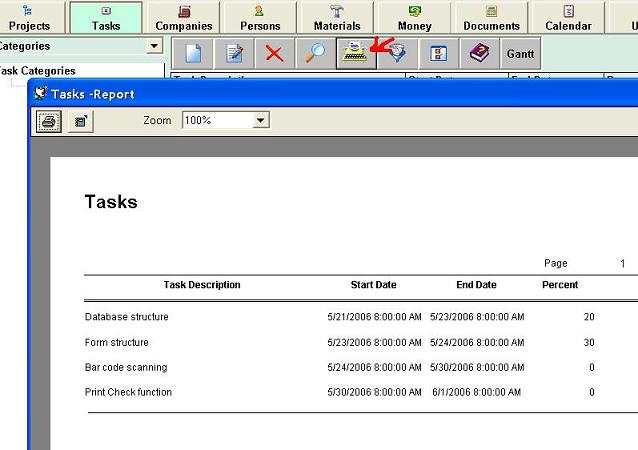This screenshot has width=638, height=450.
Task: Click the typewriter report icon
Action: 355,54
